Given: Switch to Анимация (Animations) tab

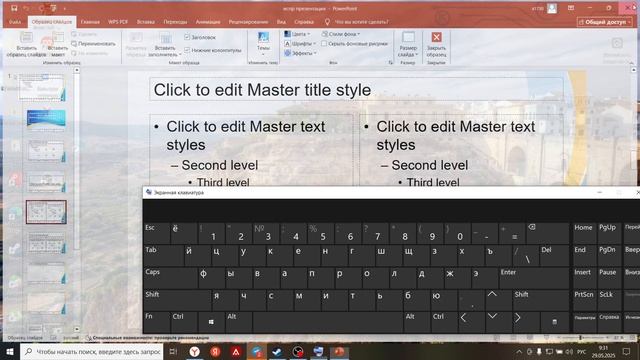Looking at the screenshot, I should 208,22.
